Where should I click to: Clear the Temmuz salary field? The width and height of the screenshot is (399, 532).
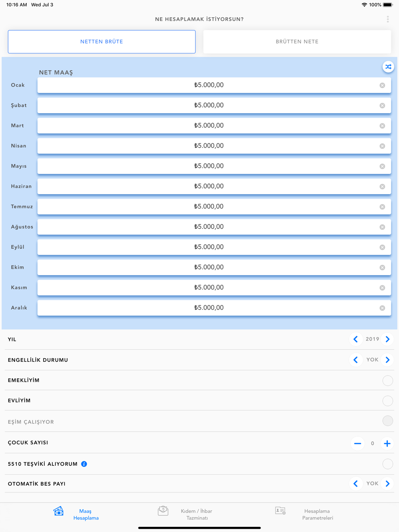[x=382, y=207]
